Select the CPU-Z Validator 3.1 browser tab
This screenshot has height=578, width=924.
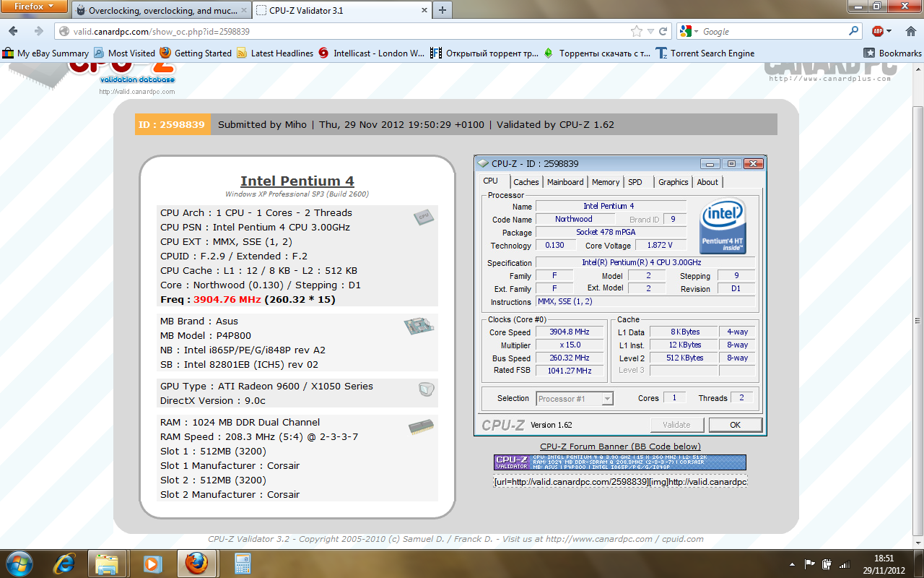[341, 11]
